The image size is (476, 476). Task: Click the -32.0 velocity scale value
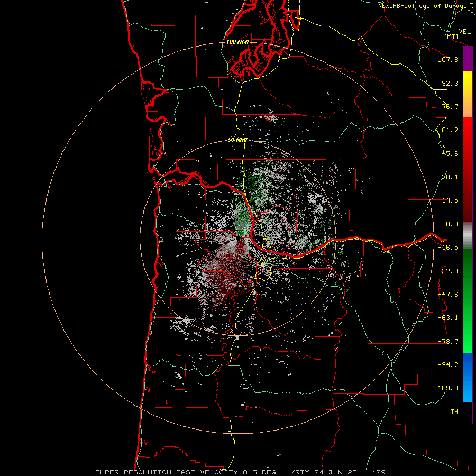448,271
